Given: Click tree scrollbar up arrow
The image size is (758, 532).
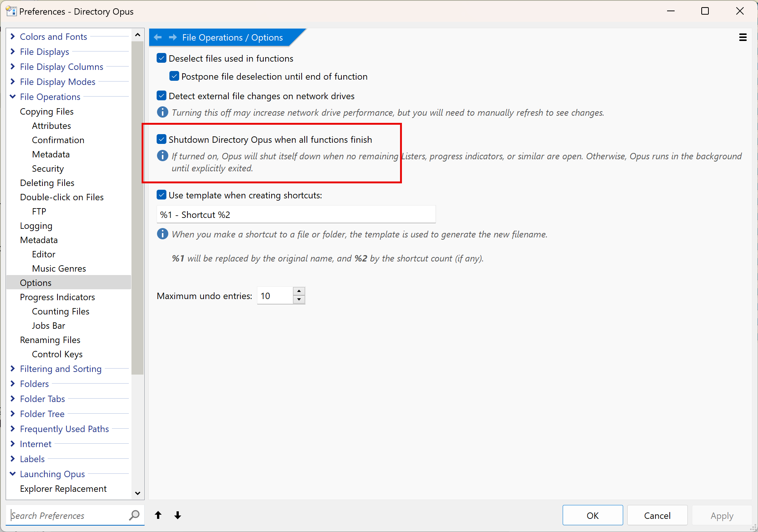Looking at the screenshot, I should (137, 35).
